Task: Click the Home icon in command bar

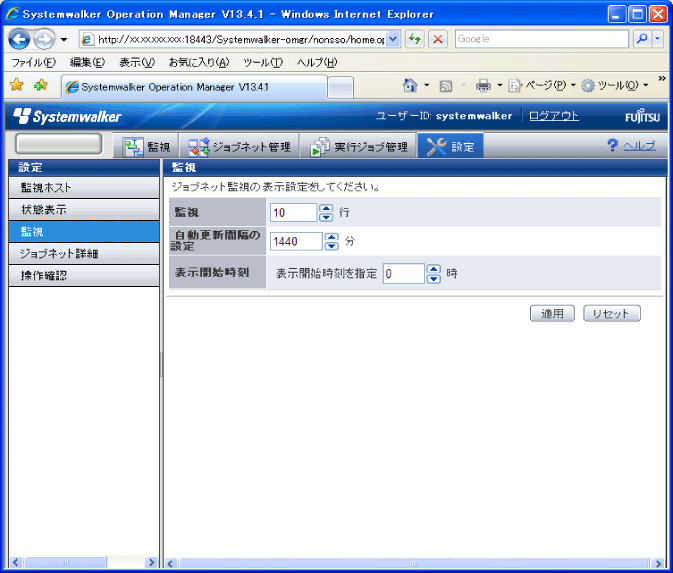Action: coord(410,85)
